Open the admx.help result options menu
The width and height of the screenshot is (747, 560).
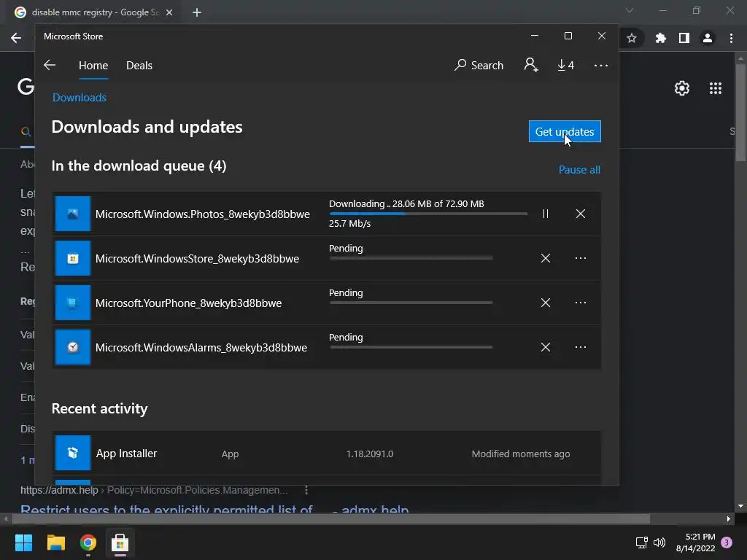coord(306,490)
